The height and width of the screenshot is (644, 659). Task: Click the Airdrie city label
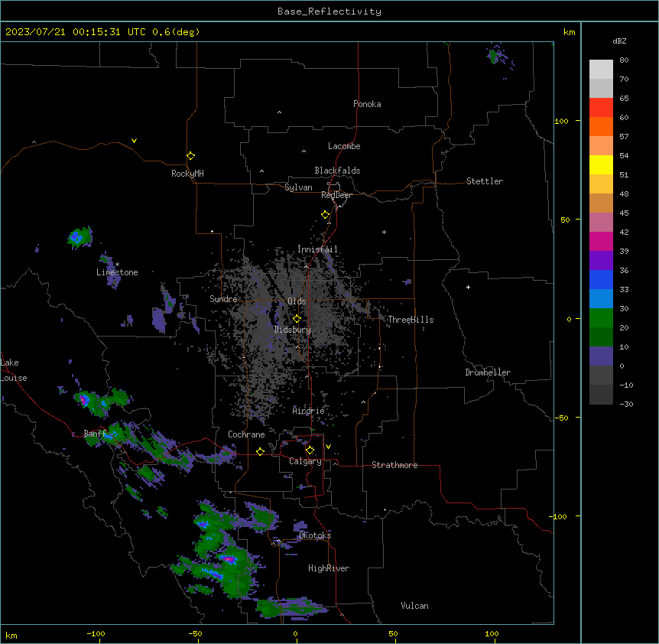(x=308, y=411)
